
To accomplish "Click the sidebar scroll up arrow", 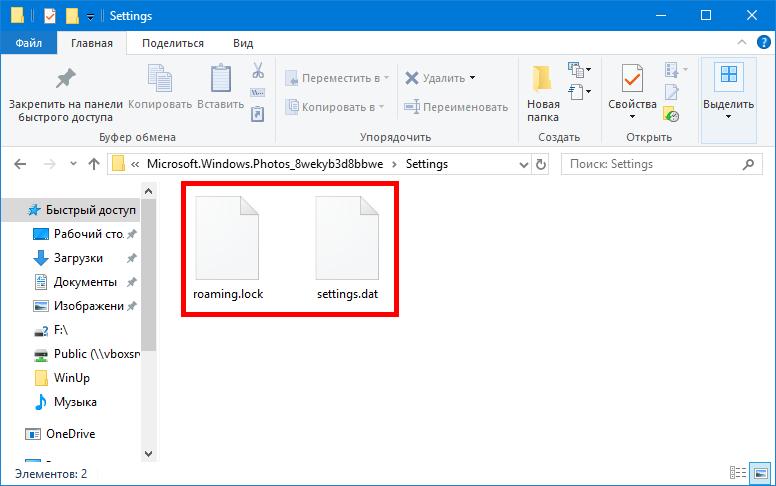I will point(148,191).
